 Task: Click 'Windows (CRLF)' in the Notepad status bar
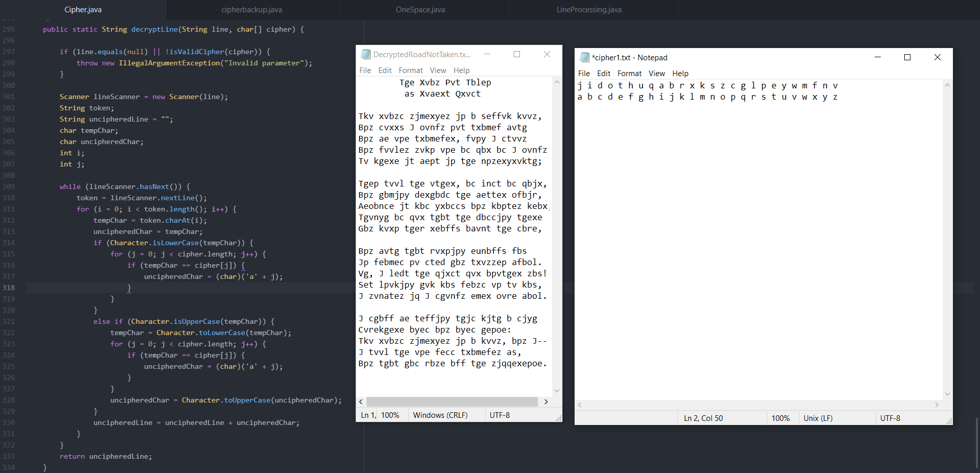click(x=440, y=415)
